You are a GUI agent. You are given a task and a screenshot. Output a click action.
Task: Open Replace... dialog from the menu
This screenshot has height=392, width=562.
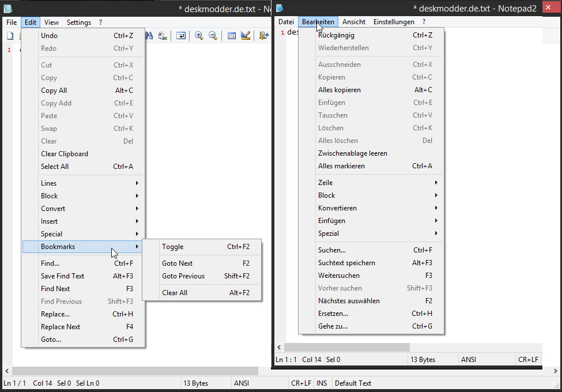point(84,314)
